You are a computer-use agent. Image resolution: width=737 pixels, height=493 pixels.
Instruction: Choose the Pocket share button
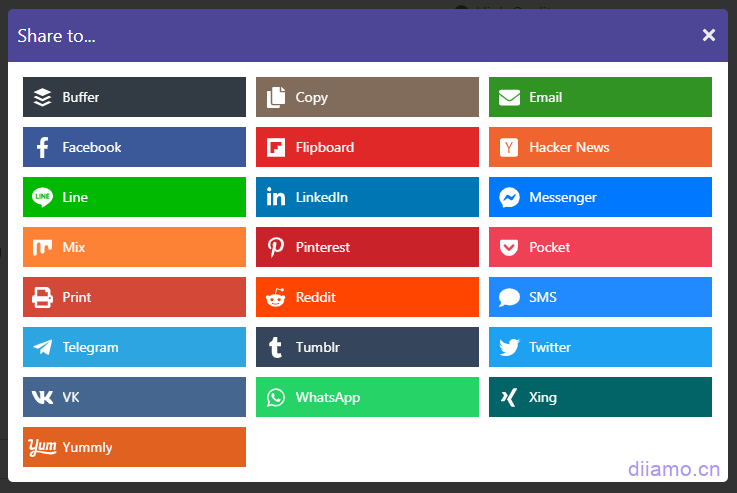(x=600, y=247)
